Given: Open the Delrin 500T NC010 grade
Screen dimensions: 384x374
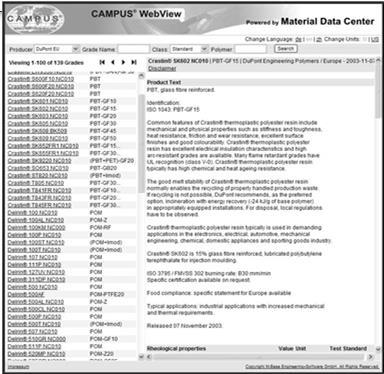Looking at the screenshot, I should (34, 324).
